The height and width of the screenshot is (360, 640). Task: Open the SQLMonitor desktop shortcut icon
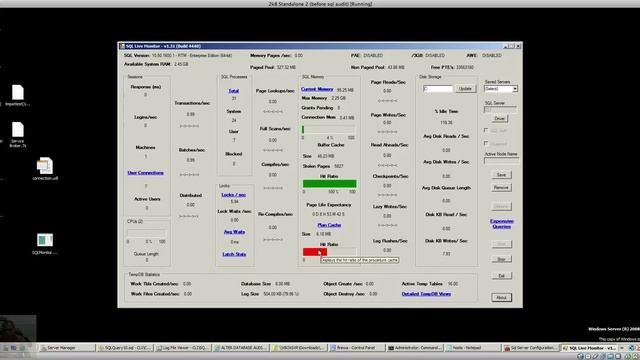[44, 241]
